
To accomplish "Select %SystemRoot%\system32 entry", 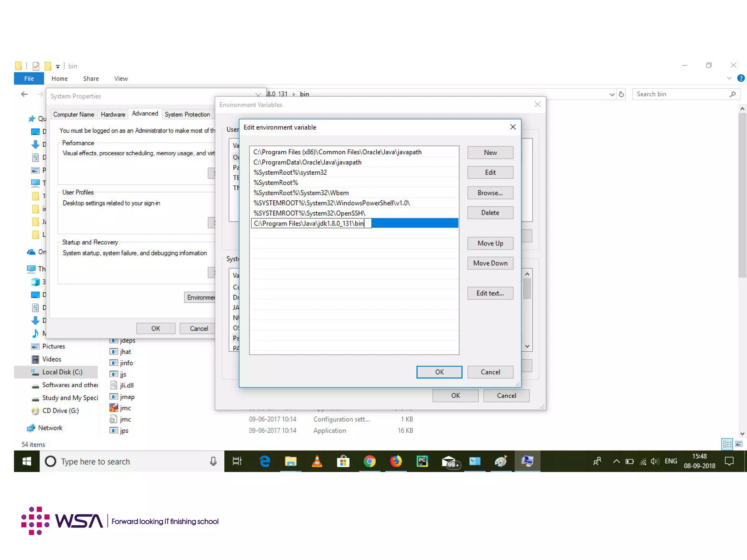I will tap(354, 173).
